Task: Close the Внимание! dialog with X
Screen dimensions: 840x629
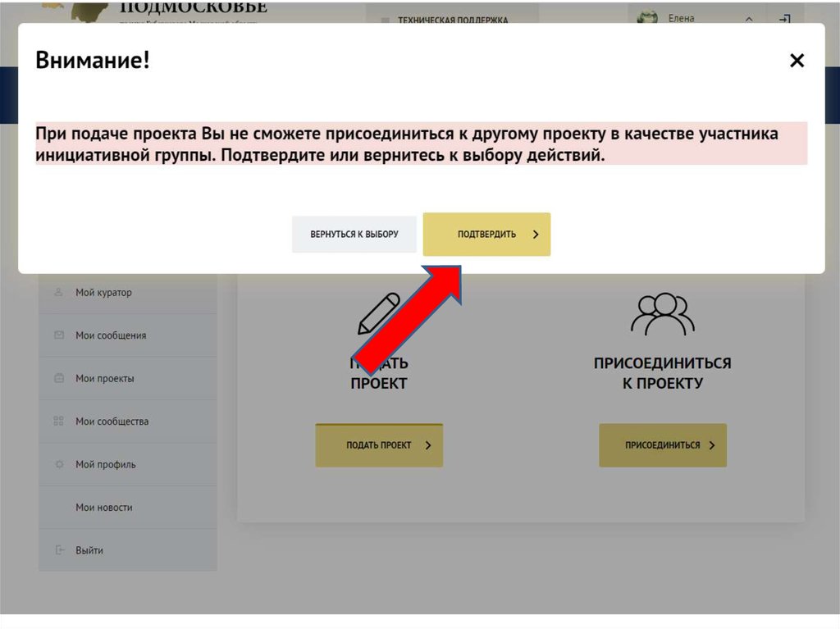Action: click(797, 61)
